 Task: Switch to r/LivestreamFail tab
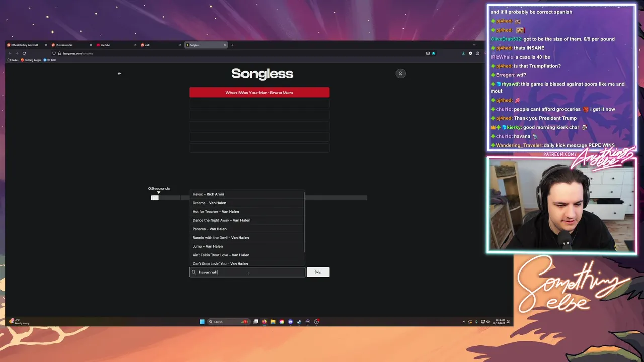pyautogui.click(x=72, y=45)
